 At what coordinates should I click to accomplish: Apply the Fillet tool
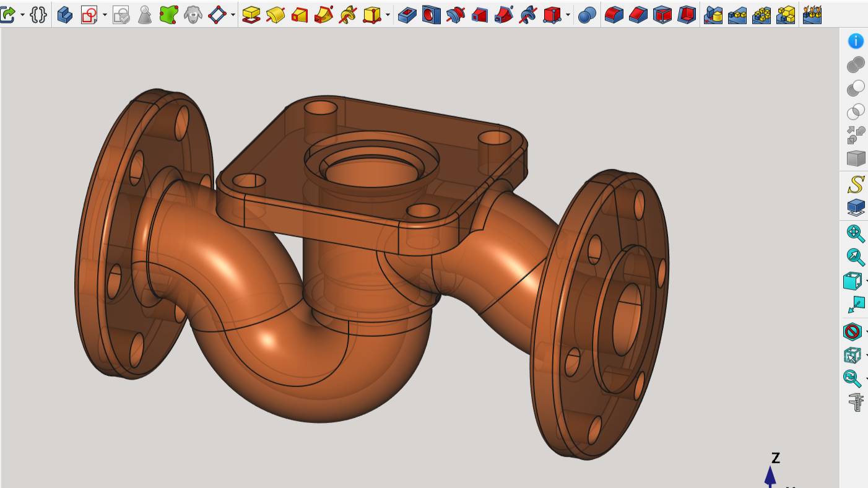614,14
